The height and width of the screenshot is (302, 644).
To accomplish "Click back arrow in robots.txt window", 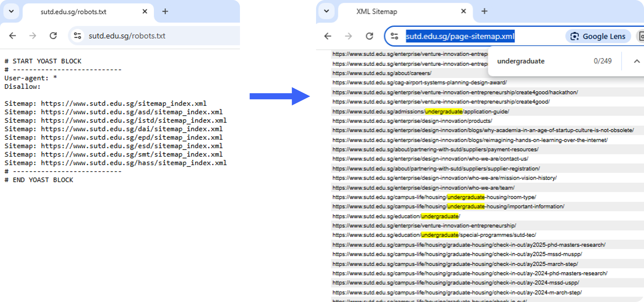I will tap(12, 36).
